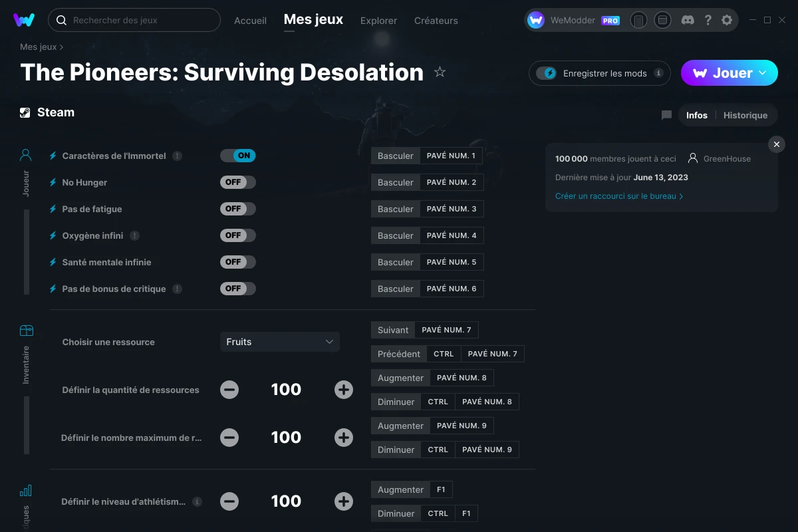Viewport: 798px width, 532px height.
Task: Switch to the Historique tab
Action: (x=745, y=115)
